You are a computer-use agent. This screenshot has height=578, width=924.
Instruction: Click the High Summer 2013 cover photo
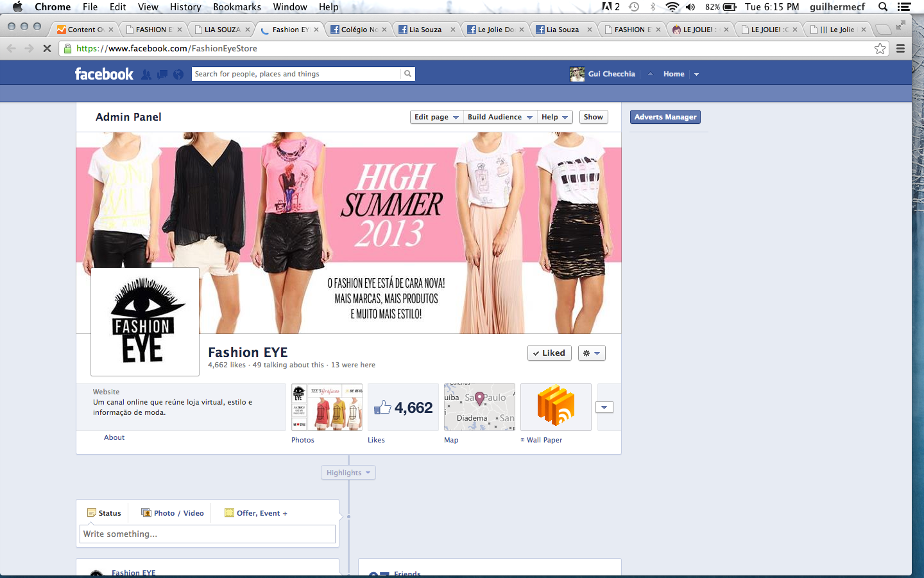pyautogui.click(x=348, y=232)
